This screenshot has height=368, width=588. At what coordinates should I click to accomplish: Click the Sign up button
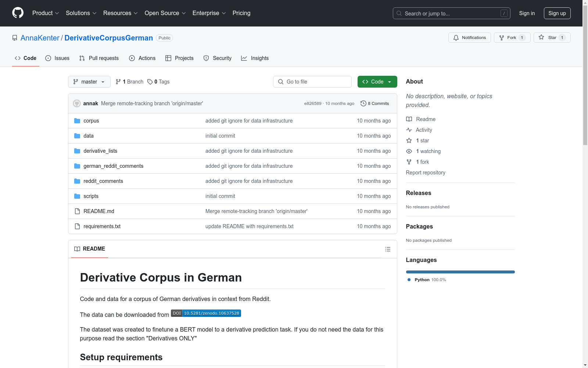557,13
